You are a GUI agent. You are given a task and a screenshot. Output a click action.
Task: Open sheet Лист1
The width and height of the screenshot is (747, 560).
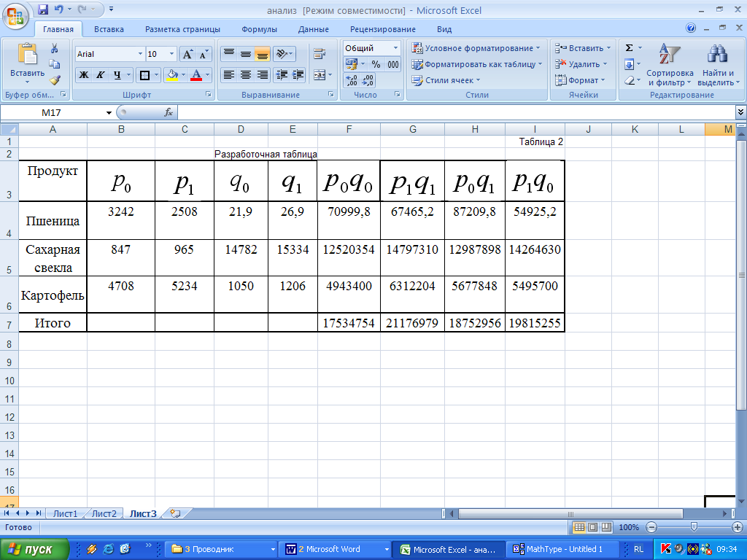click(65, 514)
